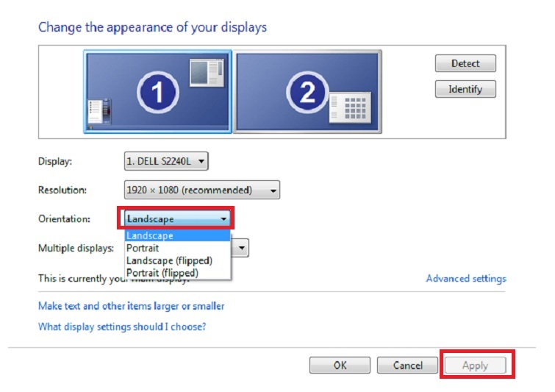Open Advanced settings link
Viewport: 555px width, 392px height.
(466, 279)
